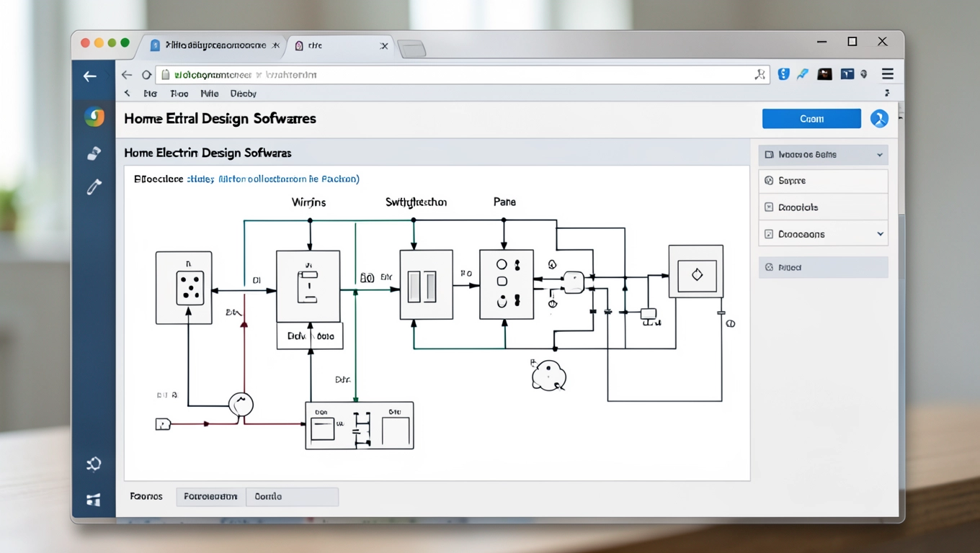Open the blue user profile icon

879,119
